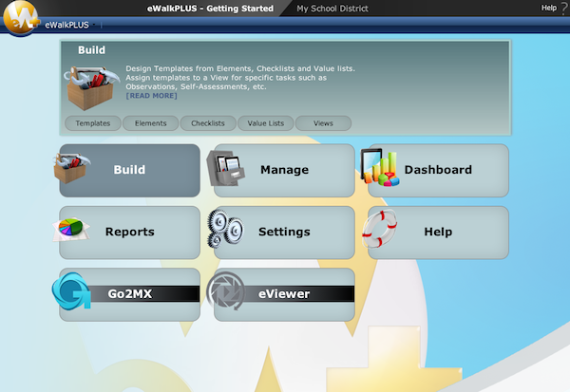Click the eViewer camera shutter icon

point(225,291)
